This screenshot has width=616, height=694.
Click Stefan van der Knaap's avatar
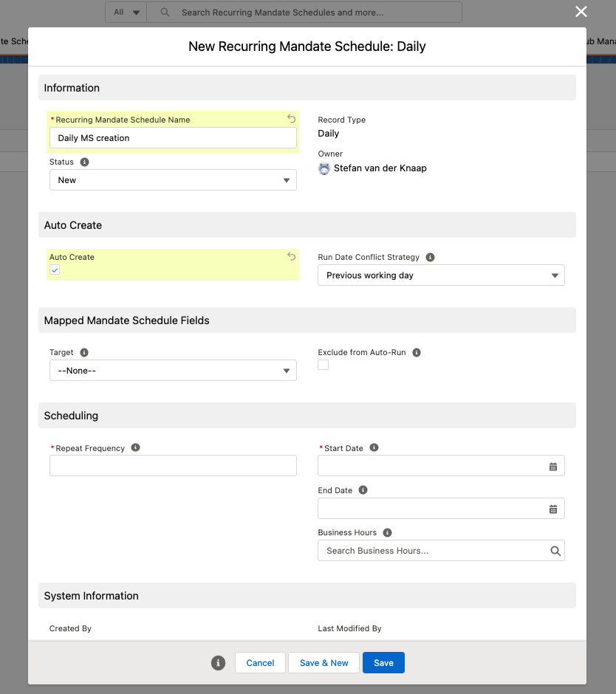point(324,168)
